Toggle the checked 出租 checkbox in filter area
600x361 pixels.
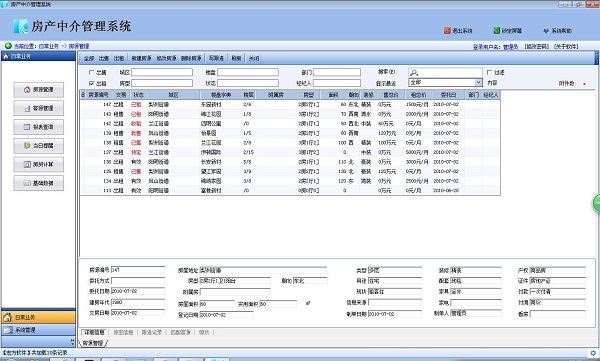point(91,83)
